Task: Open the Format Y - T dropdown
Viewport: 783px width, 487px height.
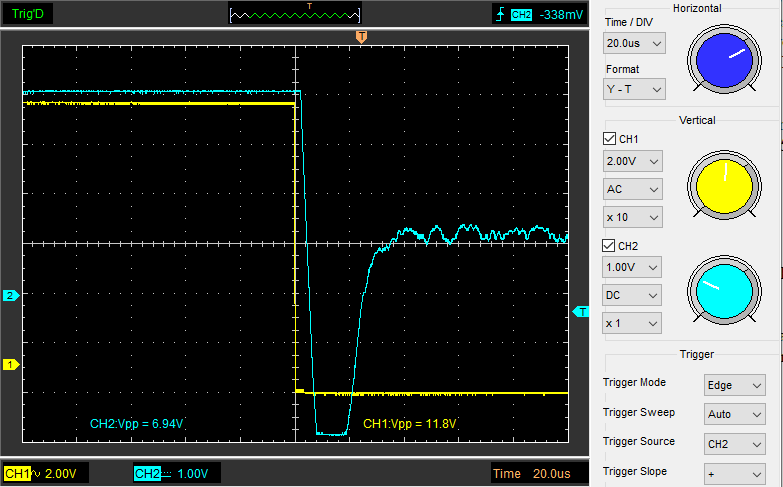Action: pos(634,89)
